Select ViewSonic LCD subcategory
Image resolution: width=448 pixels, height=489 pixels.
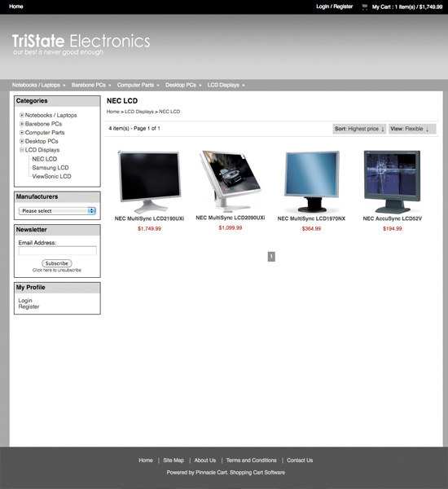pos(51,176)
